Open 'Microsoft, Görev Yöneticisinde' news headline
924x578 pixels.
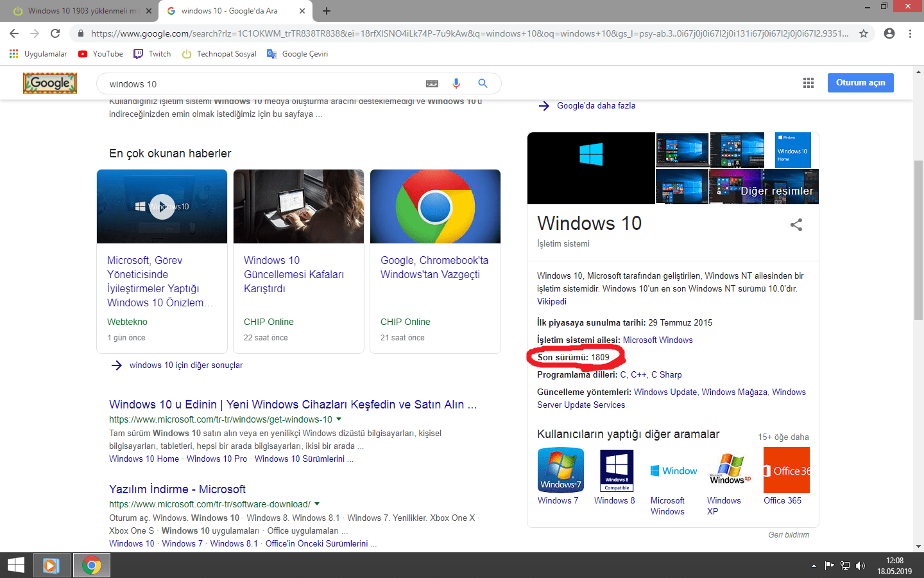pyautogui.click(x=160, y=281)
